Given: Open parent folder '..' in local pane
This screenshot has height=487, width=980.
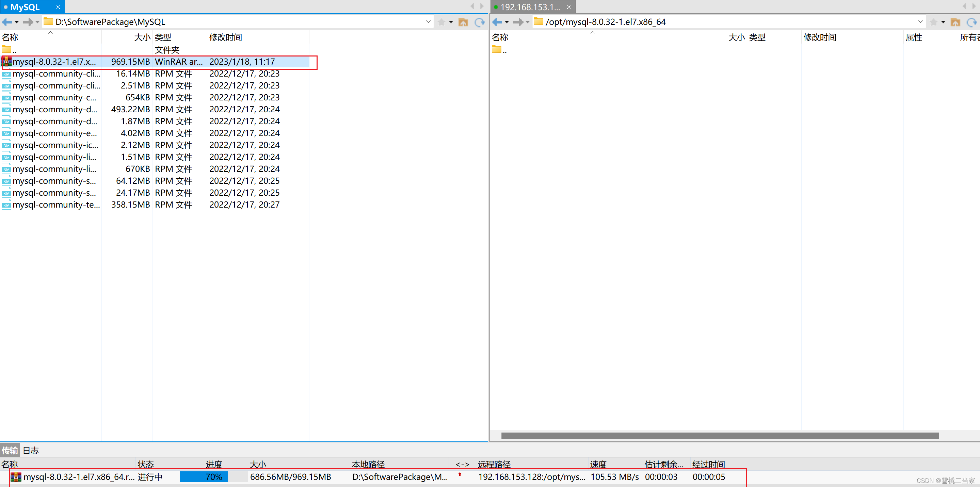Looking at the screenshot, I should pos(9,49).
